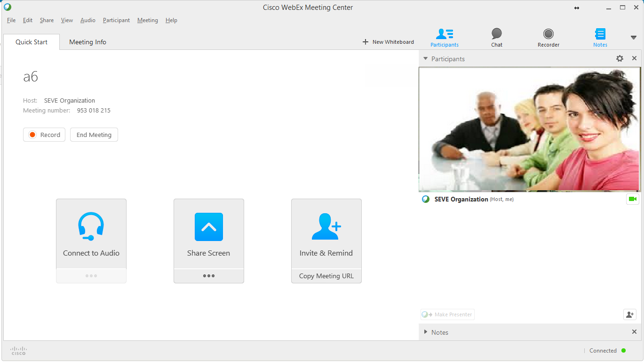This screenshot has width=644, height=362.
Task: Open the Participant menu
Action: pos(116,20)
